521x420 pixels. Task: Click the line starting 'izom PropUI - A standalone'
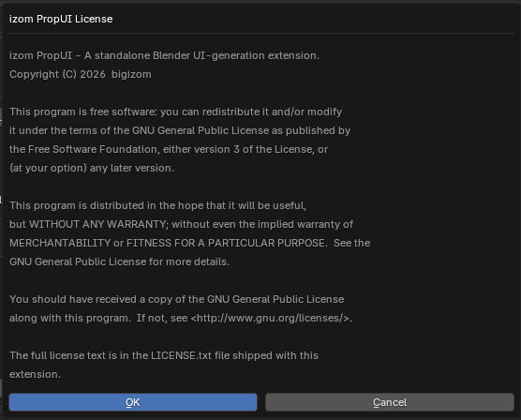click(x=164, y=55)
